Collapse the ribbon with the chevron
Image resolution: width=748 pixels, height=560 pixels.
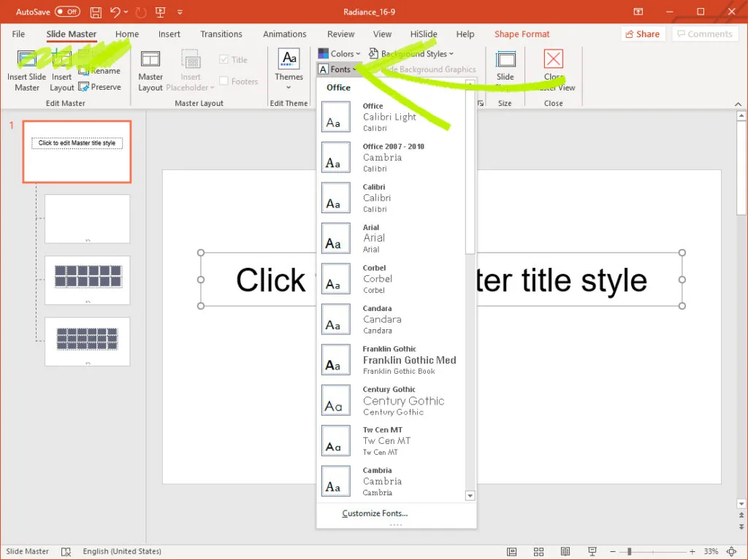[x=738, y=104]
